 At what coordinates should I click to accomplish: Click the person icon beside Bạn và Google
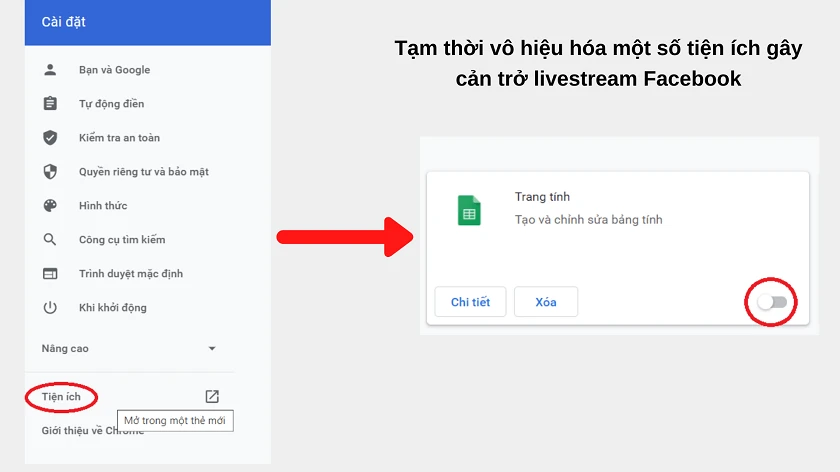50,70
